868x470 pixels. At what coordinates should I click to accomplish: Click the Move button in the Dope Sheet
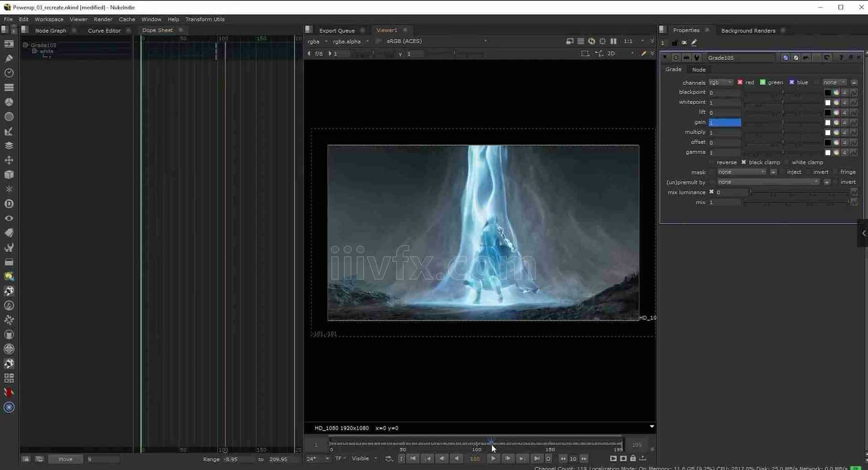[x=65, y=459]
